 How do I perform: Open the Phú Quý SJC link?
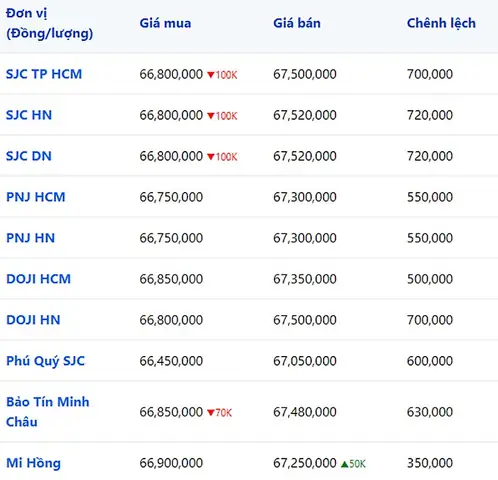point(46,361)
